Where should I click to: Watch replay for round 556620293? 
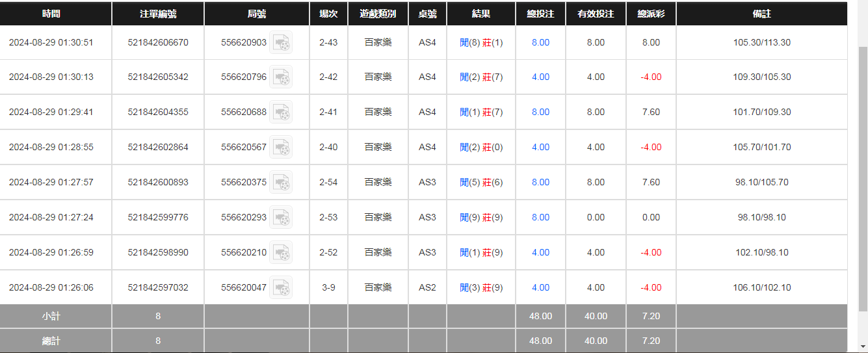281,218
